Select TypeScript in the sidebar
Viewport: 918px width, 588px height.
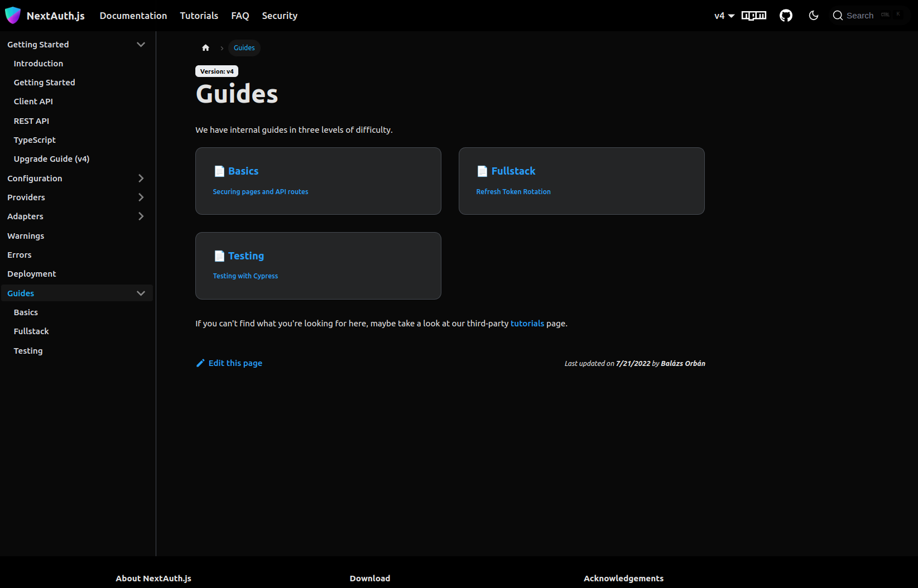(x=35, y=140)
